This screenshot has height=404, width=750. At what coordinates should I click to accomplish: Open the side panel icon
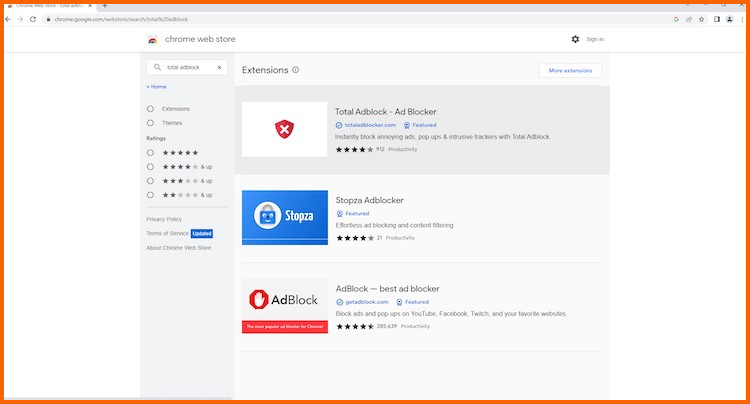[x=717, y=19]
